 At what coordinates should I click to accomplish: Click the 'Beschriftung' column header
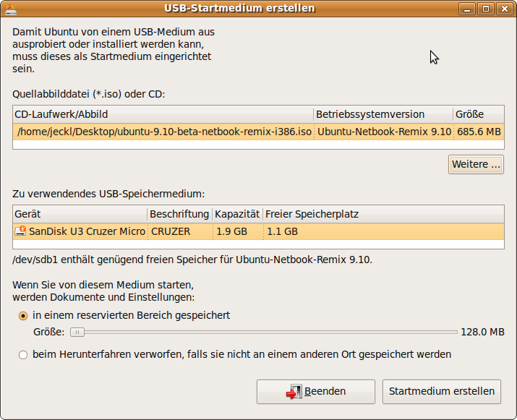click(180, 214)
